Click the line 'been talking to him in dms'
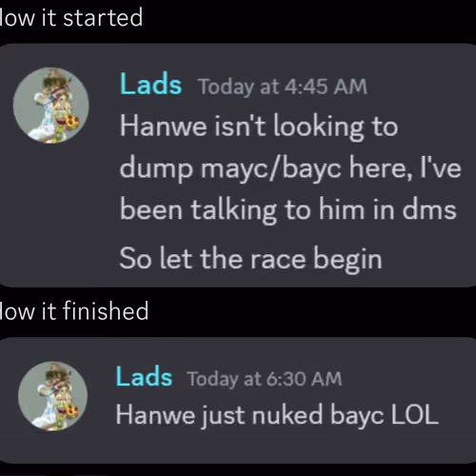Viewport: 476px width, 476px height. pyautogui.click(x=288, y=210)
